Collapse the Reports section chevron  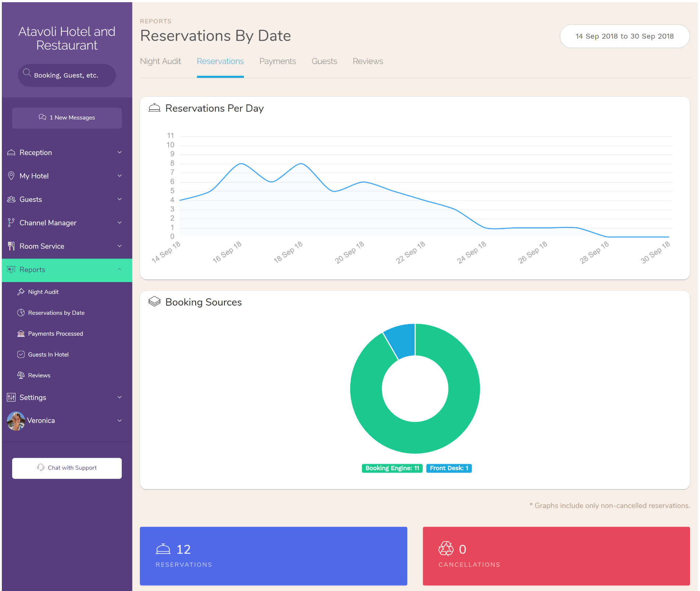coord(120,270)
